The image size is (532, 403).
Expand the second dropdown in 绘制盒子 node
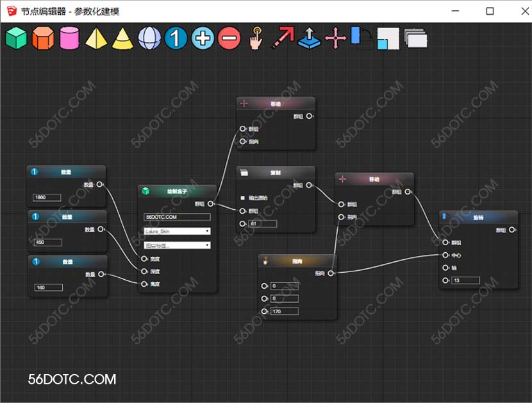coord(178,245)
